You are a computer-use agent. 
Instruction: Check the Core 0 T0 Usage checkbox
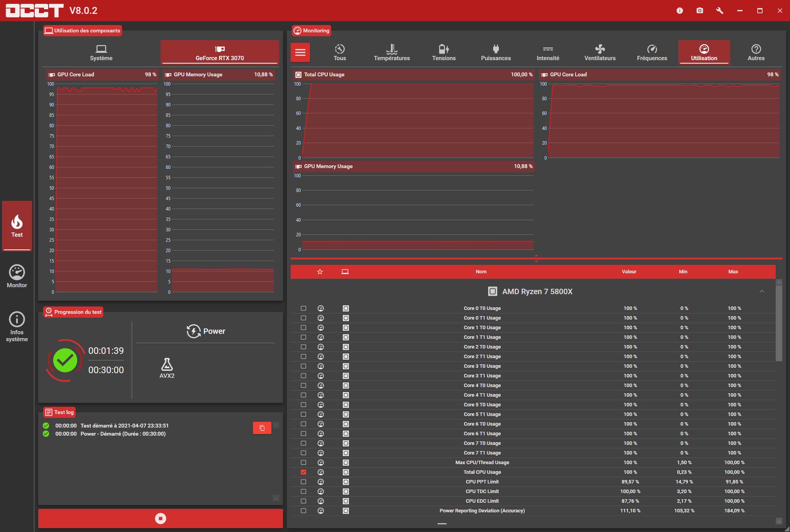(x=303, y=308)
